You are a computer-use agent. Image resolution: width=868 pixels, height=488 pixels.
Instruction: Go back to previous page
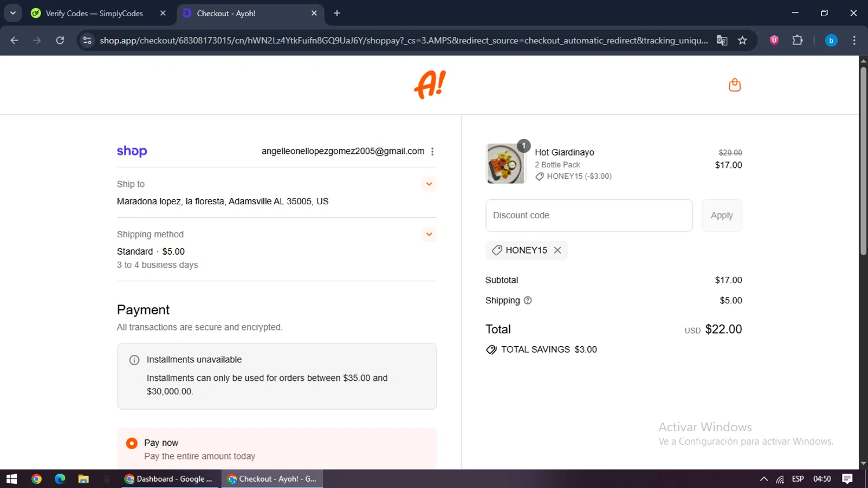click(x=14, y=41)
